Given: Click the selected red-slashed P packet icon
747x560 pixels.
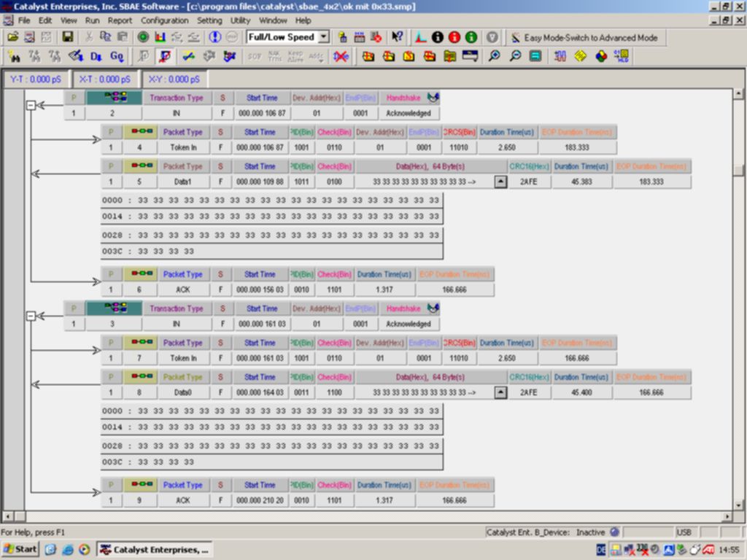Looking at the screenshot, I should (x=166, y=56).
